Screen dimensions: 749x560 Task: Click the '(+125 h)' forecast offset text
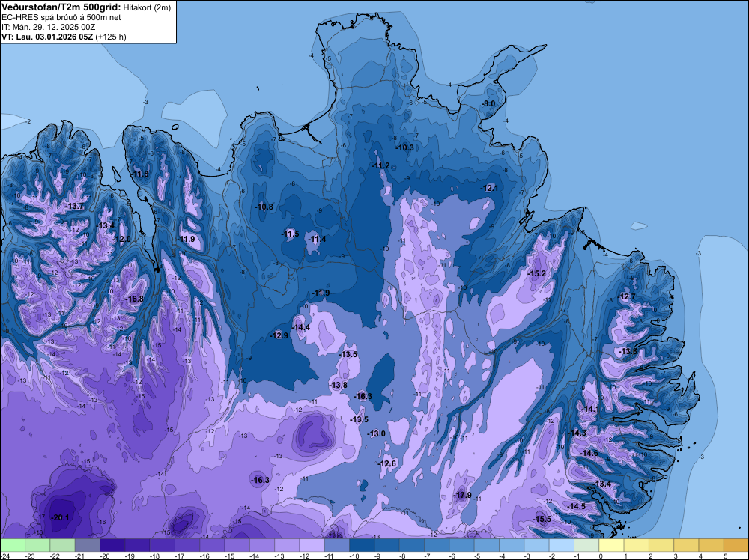point(111,37)
